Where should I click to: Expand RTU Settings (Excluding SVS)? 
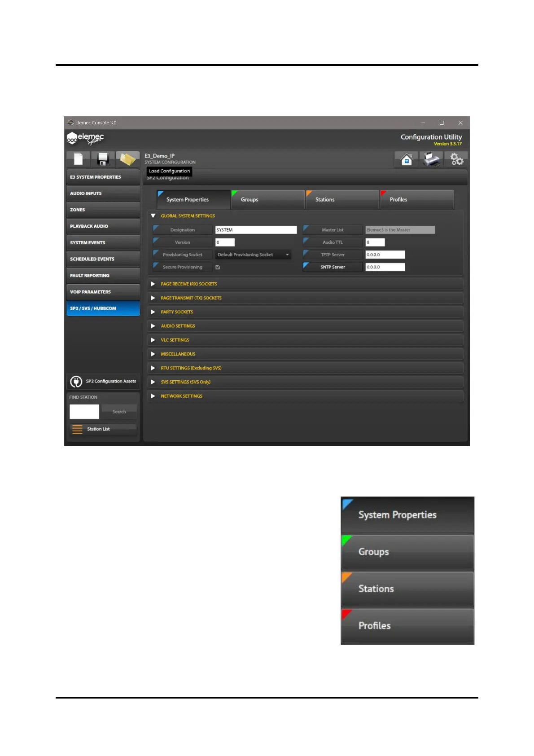(x=153, y=368)
